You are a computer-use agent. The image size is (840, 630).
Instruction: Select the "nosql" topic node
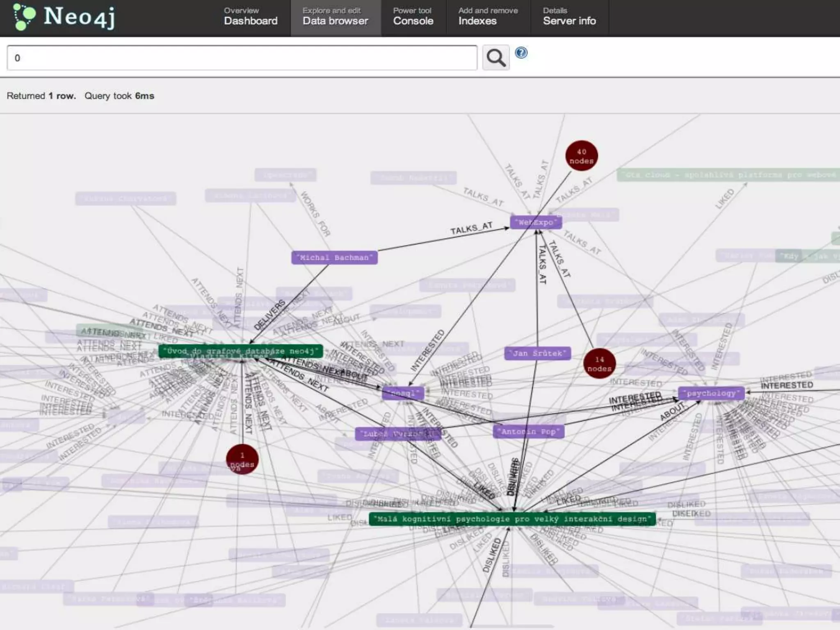402,393
